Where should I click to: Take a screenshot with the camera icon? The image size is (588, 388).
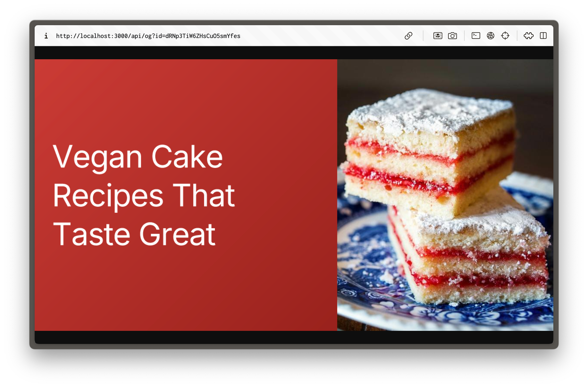(452, 36)
